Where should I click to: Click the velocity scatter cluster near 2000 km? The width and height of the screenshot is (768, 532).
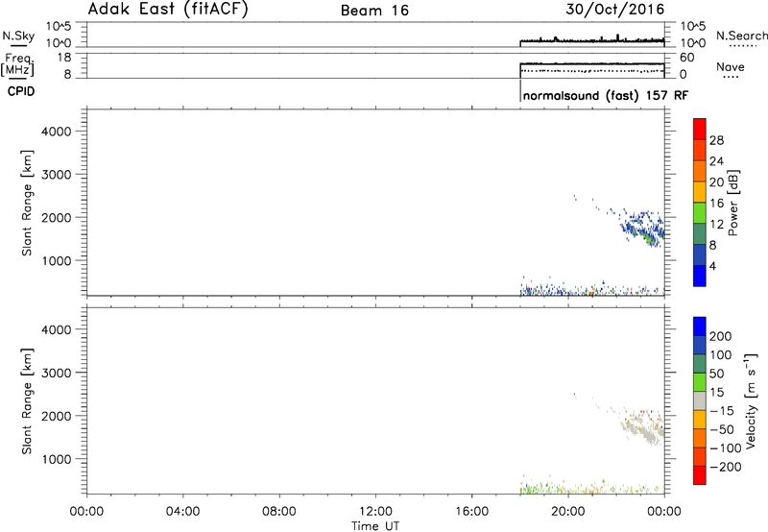(644, 426)
